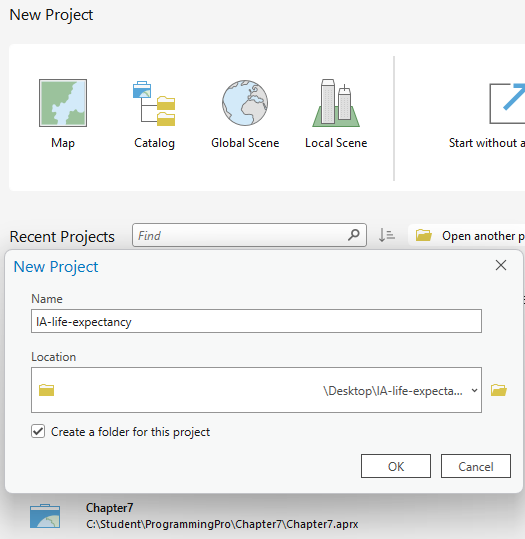Click the project Name text field
Image resolution: width=525 pixels, height=539 pixels.
(256, 321)
